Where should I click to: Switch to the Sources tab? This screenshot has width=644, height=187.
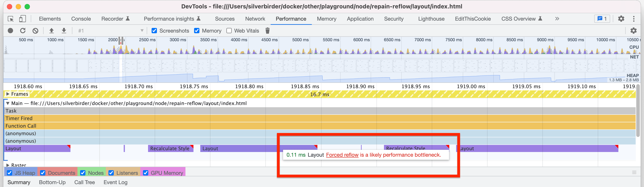(225, 19)
